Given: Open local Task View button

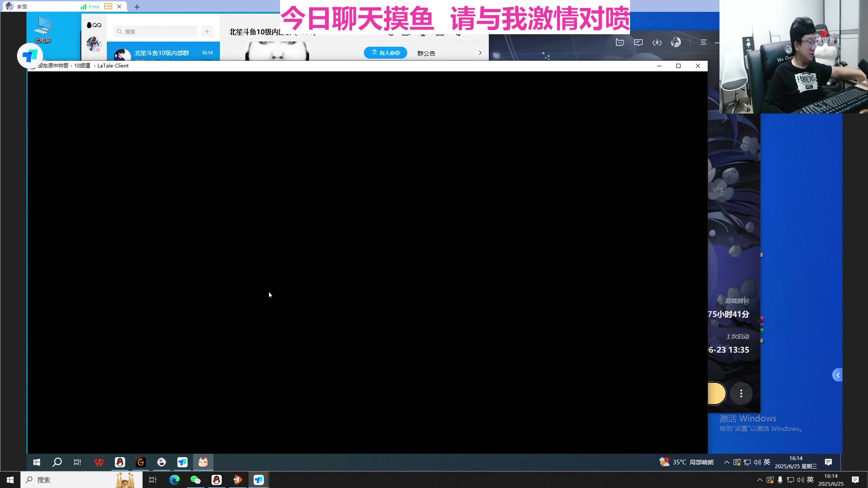Looking at the screenshot, I should pos(153,480).
